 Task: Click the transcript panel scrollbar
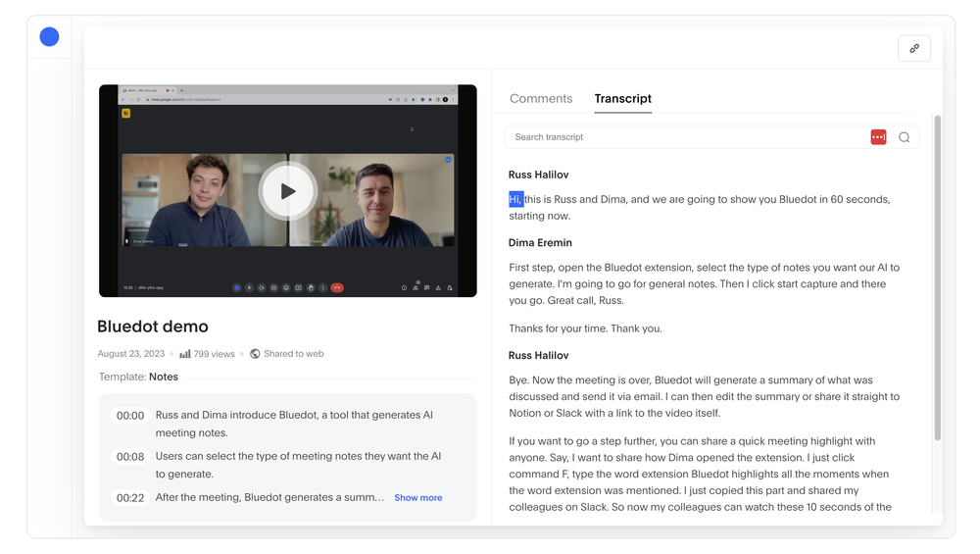937,278
